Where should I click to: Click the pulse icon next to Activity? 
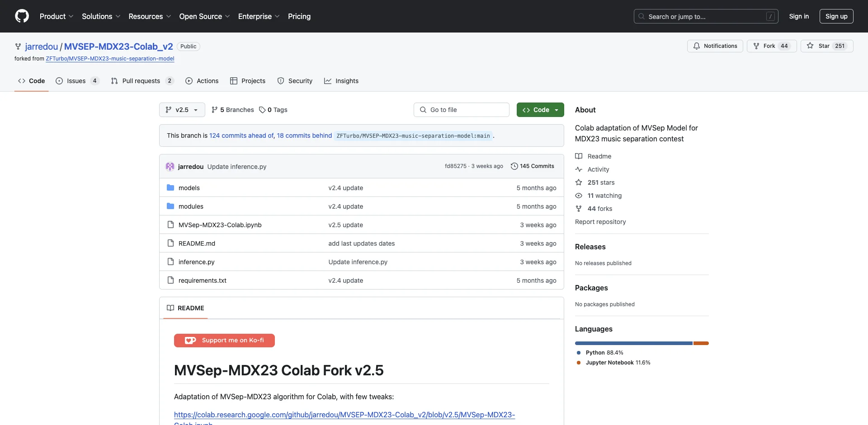(579, 169)
